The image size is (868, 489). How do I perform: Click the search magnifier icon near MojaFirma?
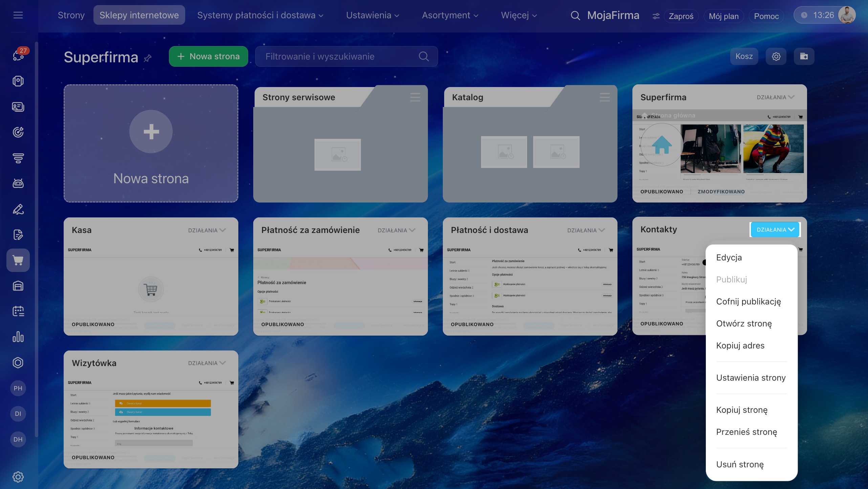click(x=575, y=16)
